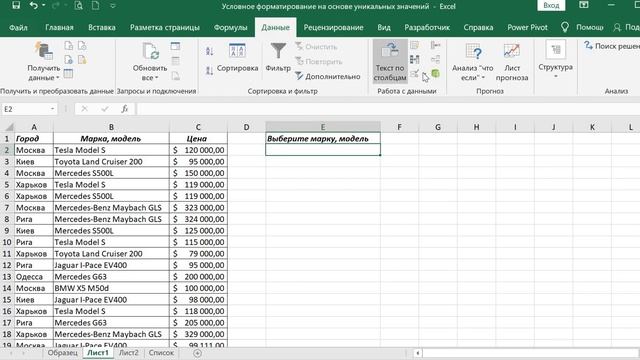Viewport: 640px width, 360px height.
Task: Click the insert function fx button
Action: coord(124,109)
